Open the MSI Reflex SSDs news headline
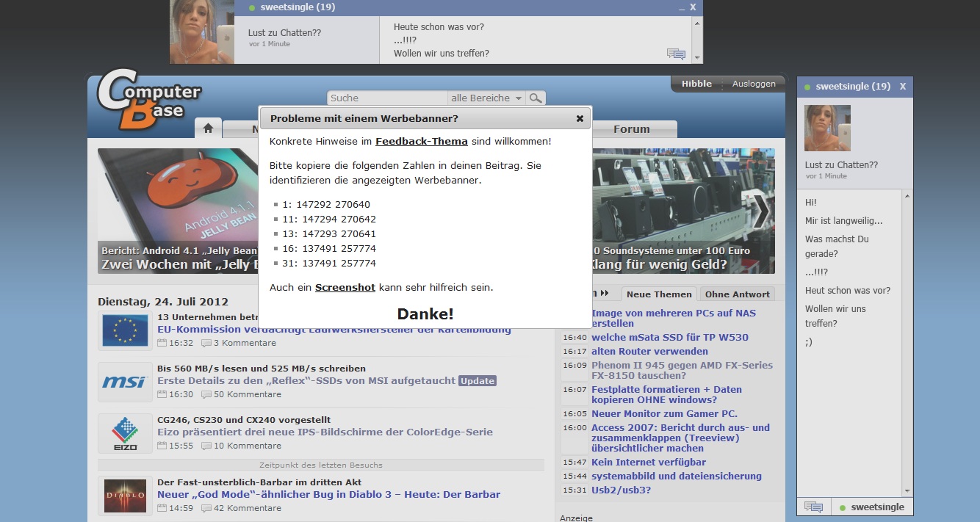The height and width of the screenshot is (522, 980). [x=306, y=380]
